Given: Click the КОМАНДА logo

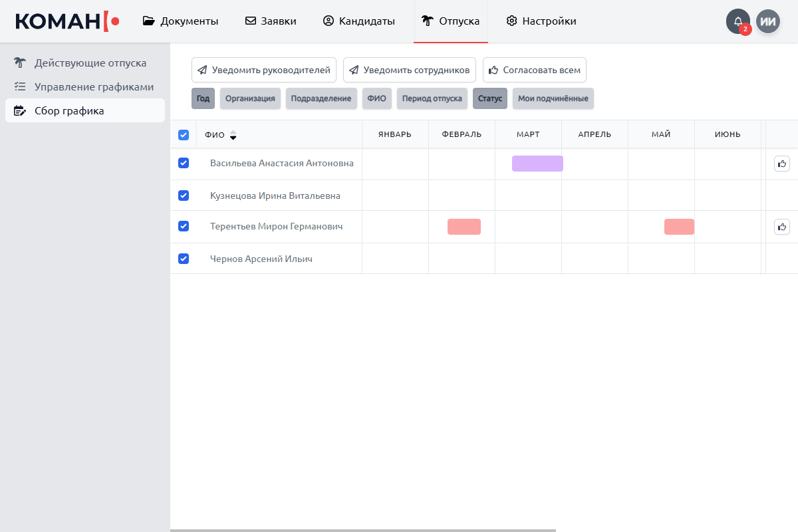Looking at the screenshot, I should click(x=67, y=21).
